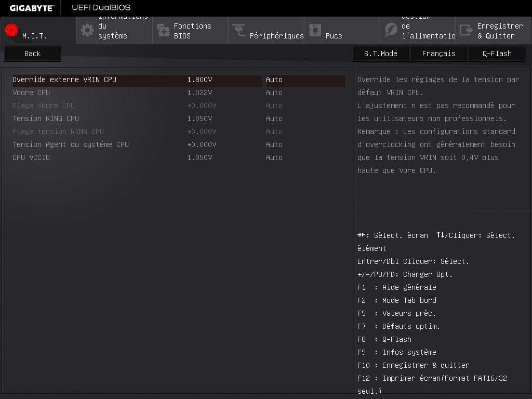The image size is (532, 399).
Task: Click the CPU VCCIO voltage value
Action: [200, 158]
